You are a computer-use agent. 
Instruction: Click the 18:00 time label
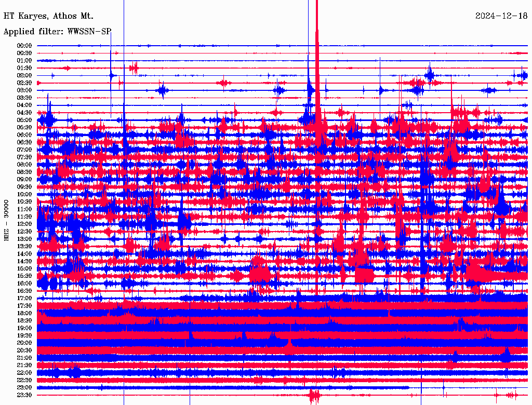coord(24,313)
